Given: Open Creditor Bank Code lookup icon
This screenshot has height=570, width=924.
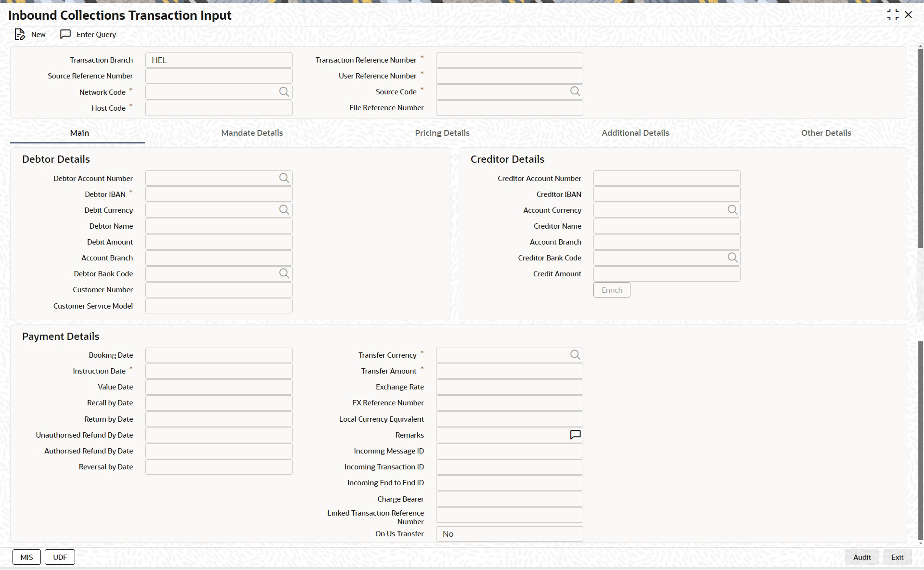Looking at the screenshot, I should [x=732, y=258].
